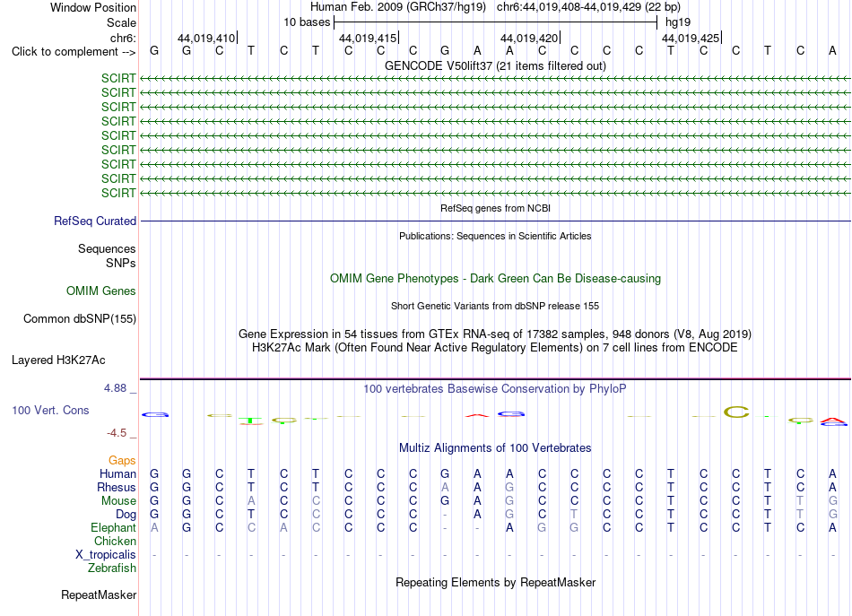
Task: Select the X_tropicalis alignment row label
Action: point(106,555)
